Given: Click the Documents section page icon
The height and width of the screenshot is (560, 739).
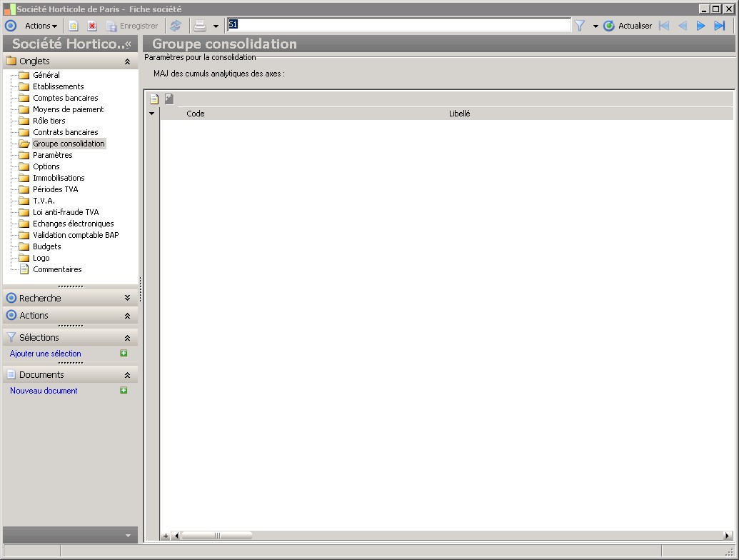Looking at the screenshot, I should [x=11, y=375].
